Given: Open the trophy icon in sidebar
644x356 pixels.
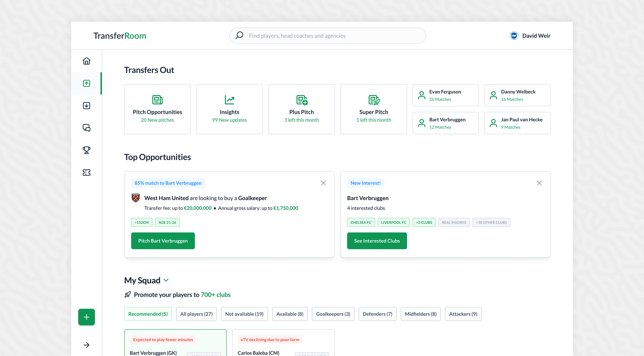Looking at the screenshot, I should coord(87,150).
